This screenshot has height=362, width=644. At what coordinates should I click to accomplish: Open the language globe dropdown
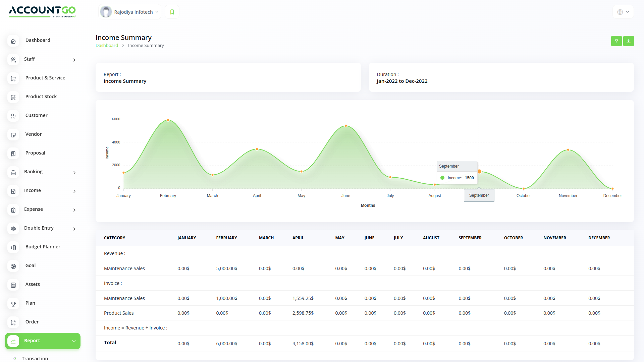tap(623, 12)
